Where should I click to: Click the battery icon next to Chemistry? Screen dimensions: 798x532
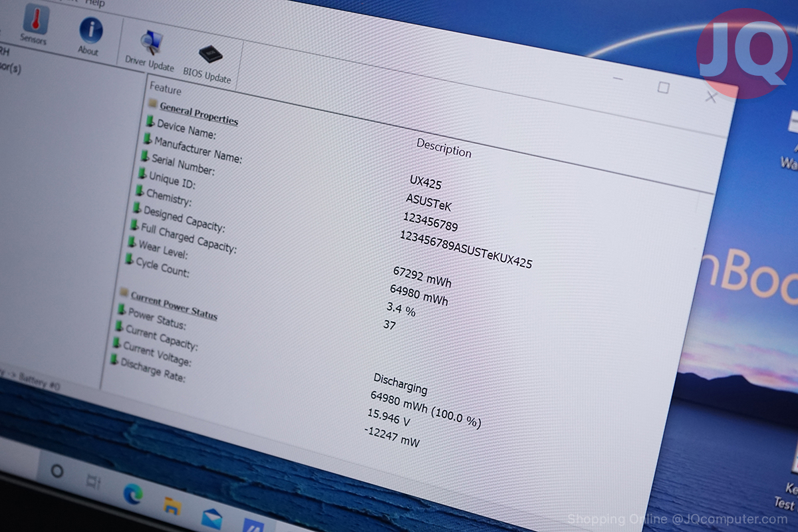[140, 190]
